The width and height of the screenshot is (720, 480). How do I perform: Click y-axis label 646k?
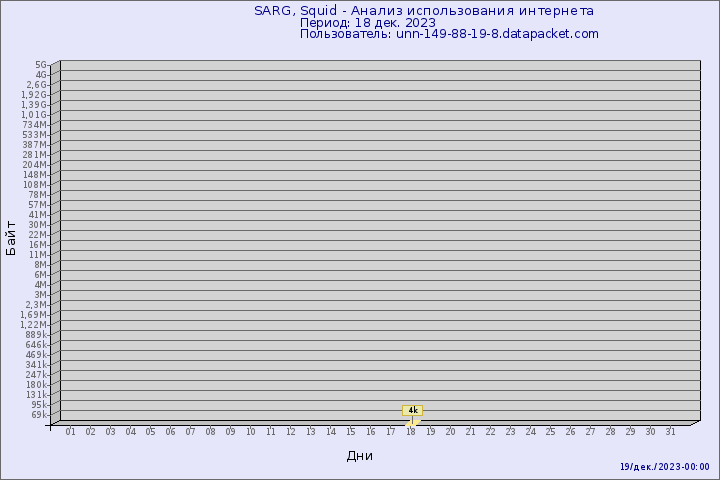point(36,345)
